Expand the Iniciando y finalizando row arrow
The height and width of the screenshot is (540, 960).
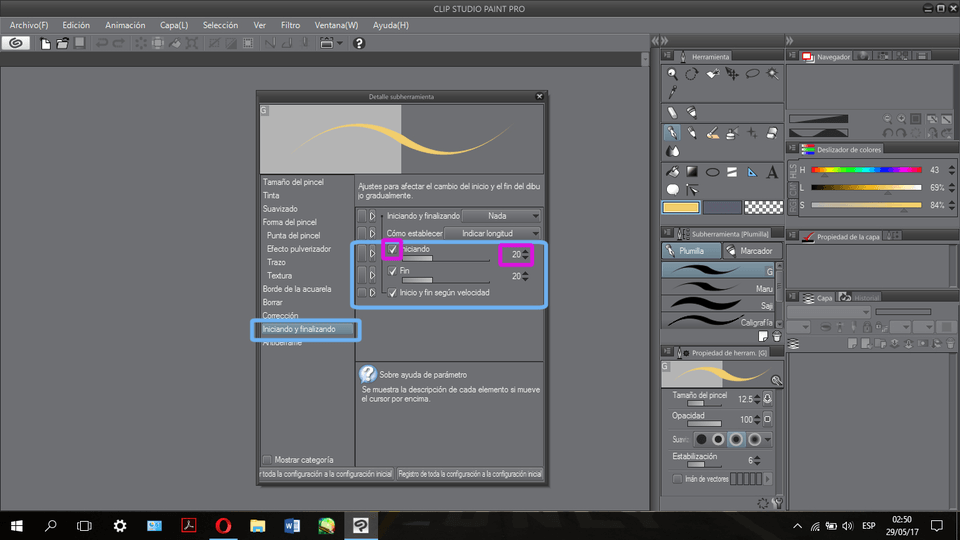[373, 215]
